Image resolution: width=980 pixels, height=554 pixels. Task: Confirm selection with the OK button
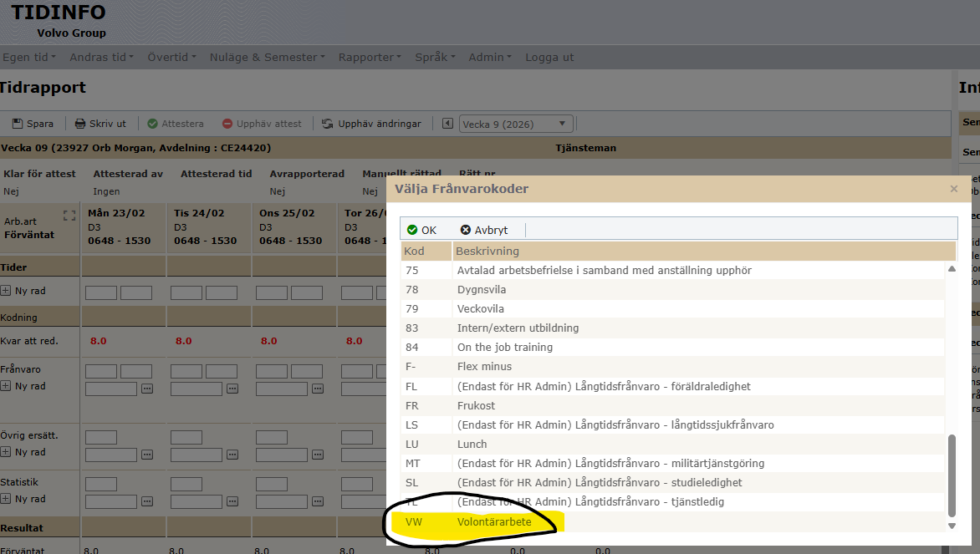click(x=421, y=230)
